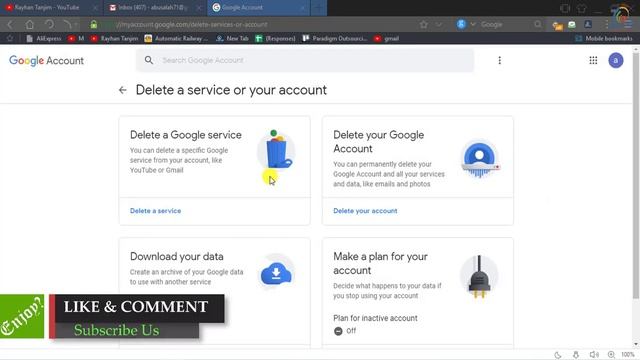Go back using the arrow beside page title
The height and width of the screenshot is (360, 640).
click(122, 90)
